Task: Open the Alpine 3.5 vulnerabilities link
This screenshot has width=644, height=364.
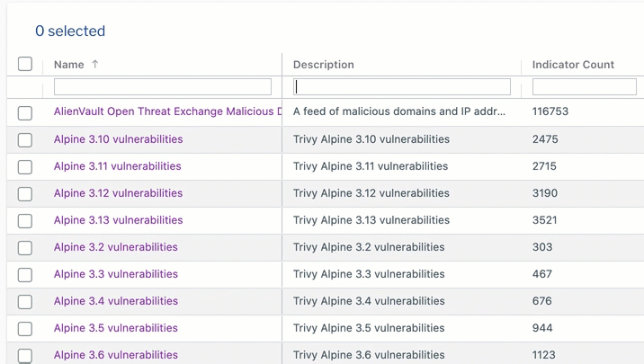Action: (116, 328)
